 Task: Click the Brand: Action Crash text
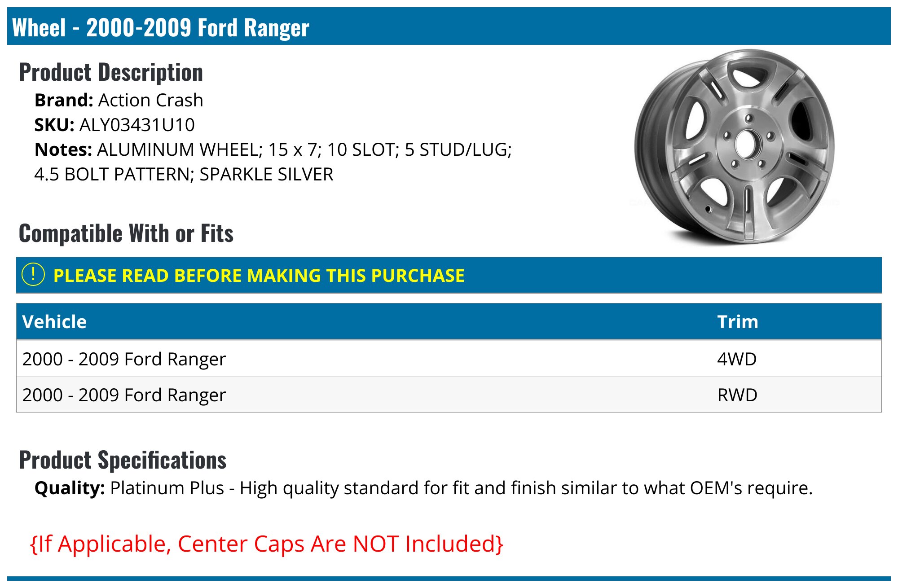(119, 100)
